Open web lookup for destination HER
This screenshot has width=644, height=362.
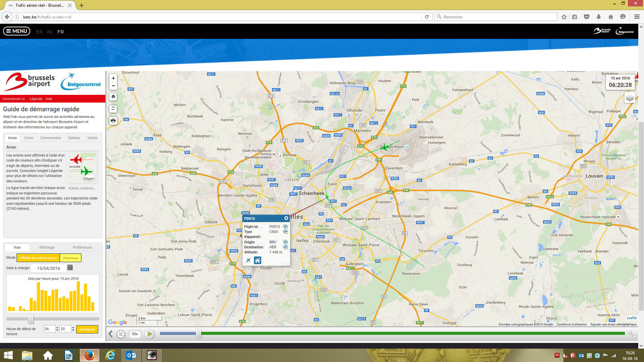coord(285,247)
